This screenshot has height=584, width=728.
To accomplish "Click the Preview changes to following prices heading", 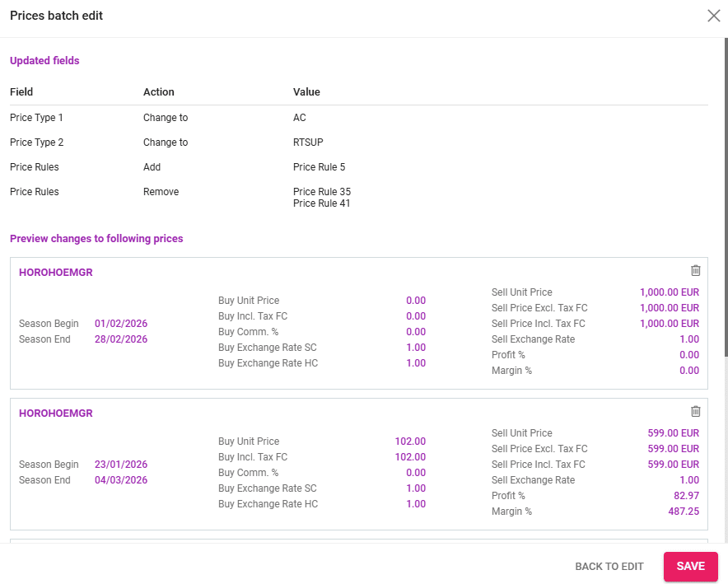I will tap(96, 237).
